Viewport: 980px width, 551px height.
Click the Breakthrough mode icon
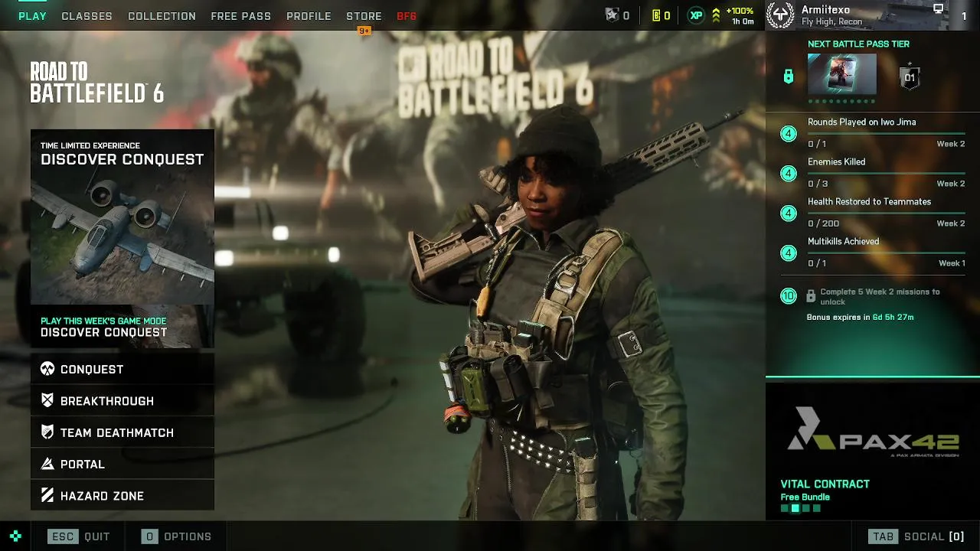tap(47, 400)
